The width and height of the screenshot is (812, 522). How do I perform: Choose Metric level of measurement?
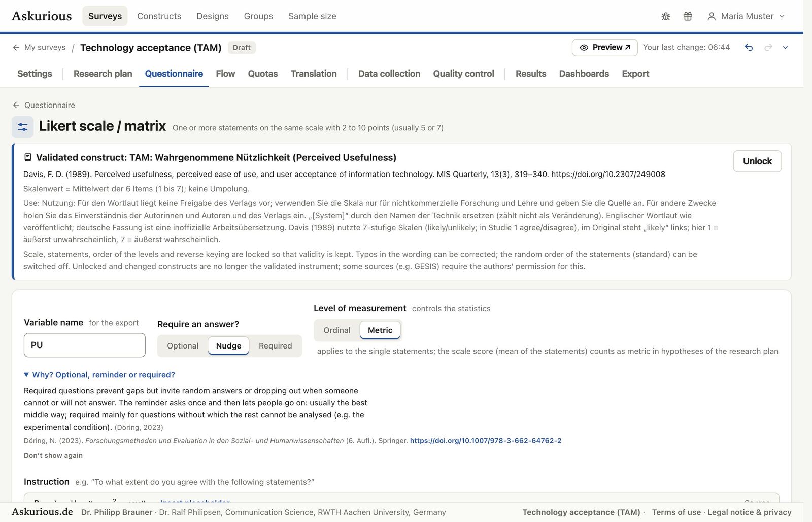pos(380,330)
